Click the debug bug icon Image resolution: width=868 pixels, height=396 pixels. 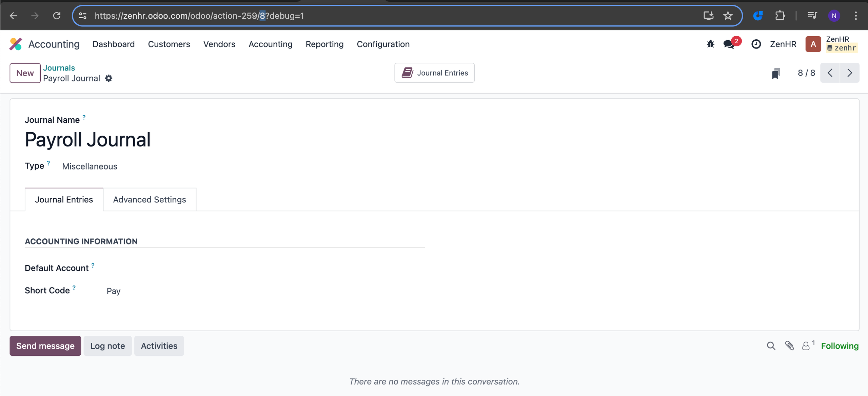[711, 44]
